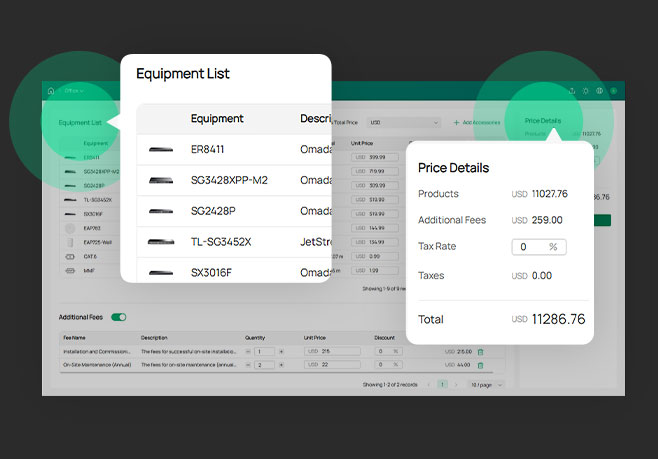The height and width of the screenshot is (459, 658).
Task: Click the export/share icon in top bar
Action: coord(572,91)
